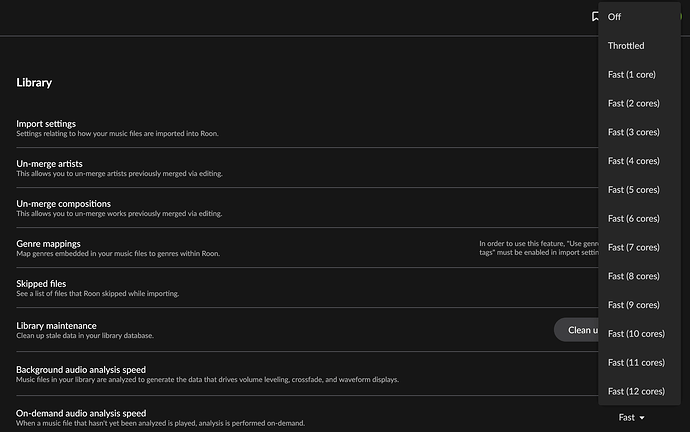The height and width of the screenshot is (432, 690).
Task: Open Genre mappings
Action: (x=48, y=243)
